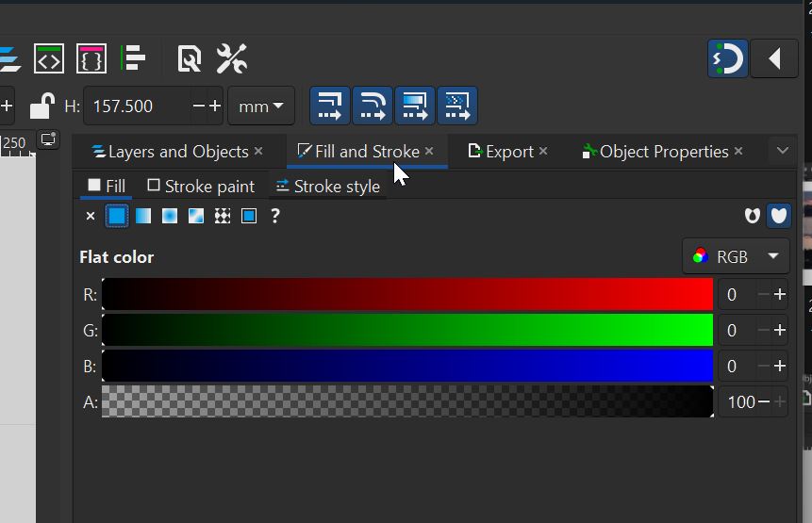Toggle height lock padlock icon
812x523 pixels.
click(x=41, y=106)
